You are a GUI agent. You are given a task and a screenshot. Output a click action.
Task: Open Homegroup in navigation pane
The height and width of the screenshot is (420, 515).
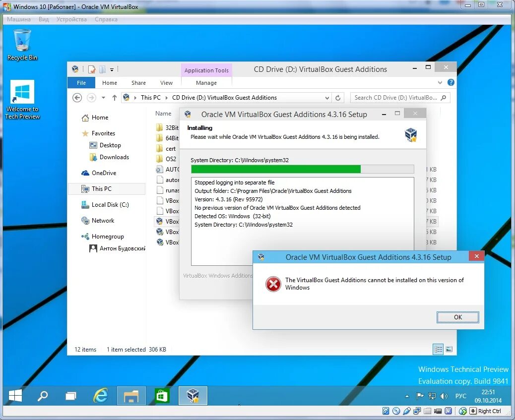point(103,237)
